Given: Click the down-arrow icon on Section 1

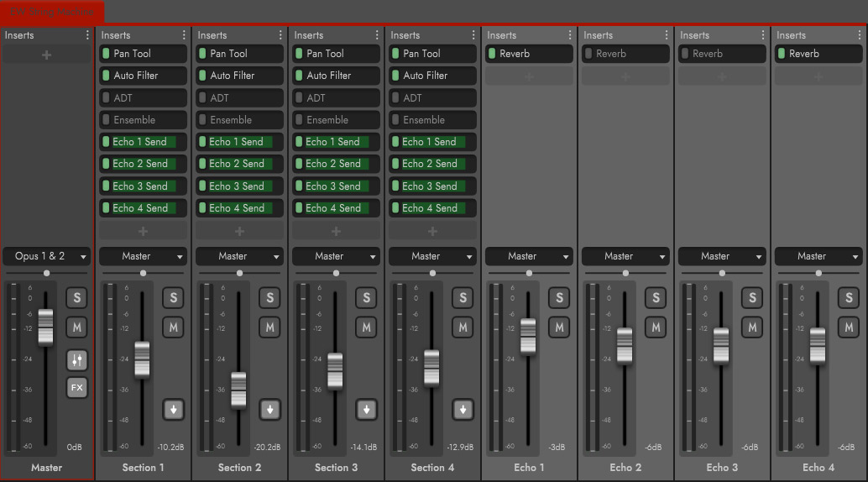Looking at the screenshot, I should point(174,409).
